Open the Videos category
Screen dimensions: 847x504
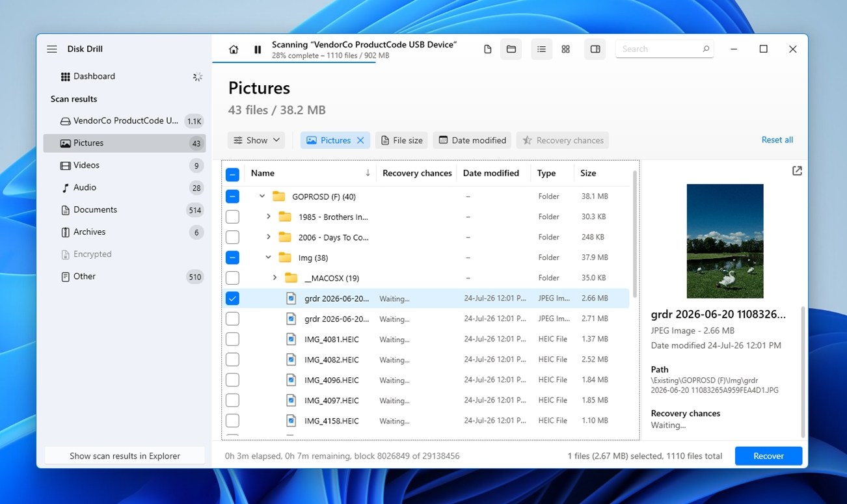click(x=125, y=165)
